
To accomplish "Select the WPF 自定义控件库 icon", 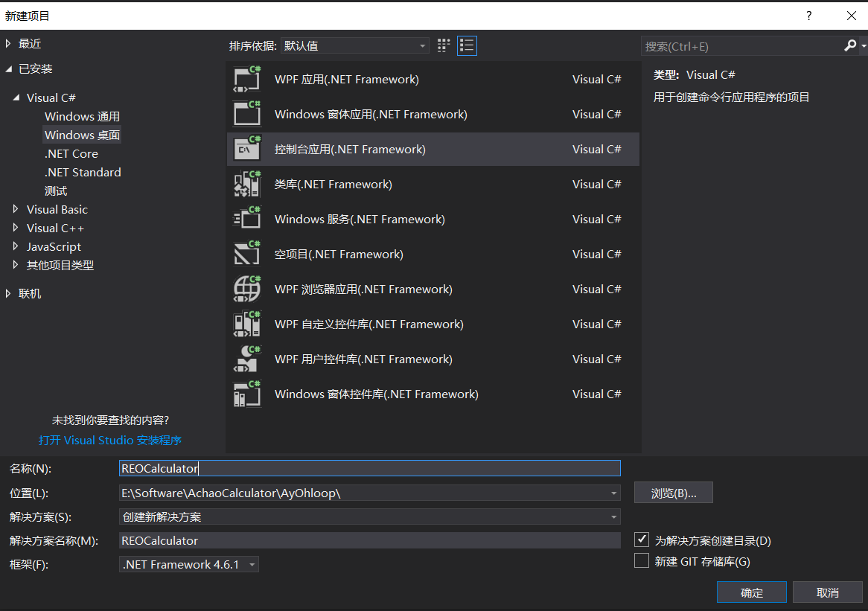I will point(247,324).
